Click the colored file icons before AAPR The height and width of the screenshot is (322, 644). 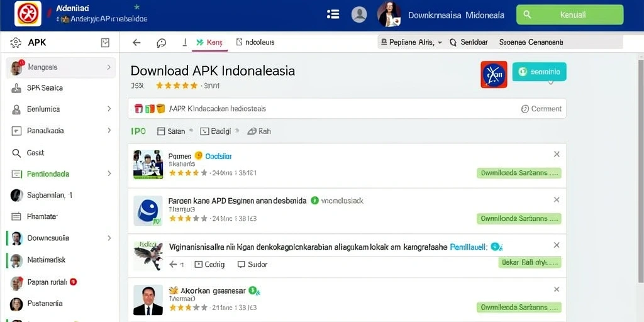pyautogui.click(x=150, y=109)
